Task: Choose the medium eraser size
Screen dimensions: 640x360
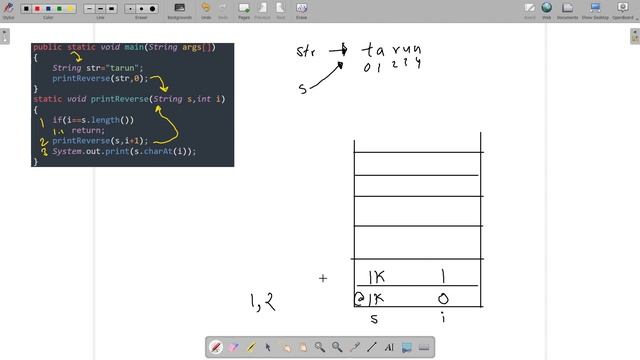Action: coord(141,9)
